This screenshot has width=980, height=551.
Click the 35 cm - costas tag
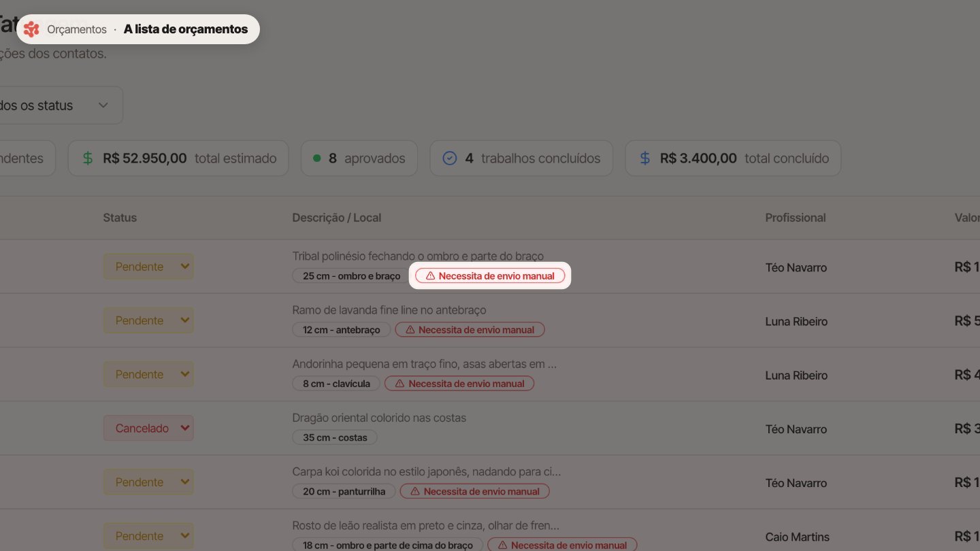[x=335, y=437]
